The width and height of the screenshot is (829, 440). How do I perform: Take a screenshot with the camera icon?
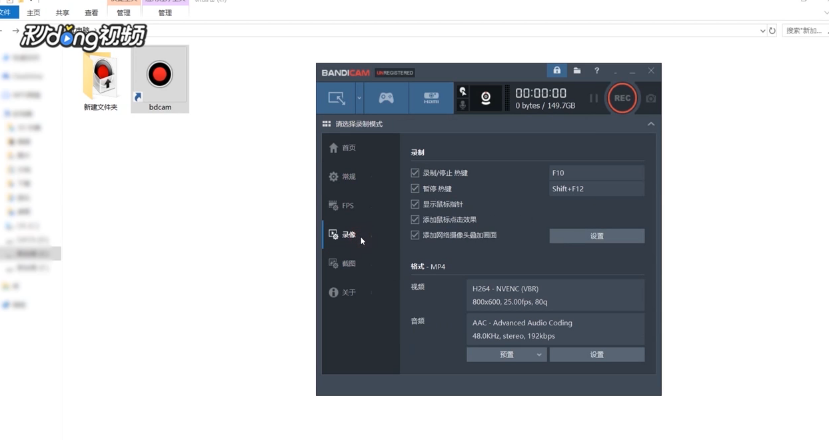coord(651,98)
